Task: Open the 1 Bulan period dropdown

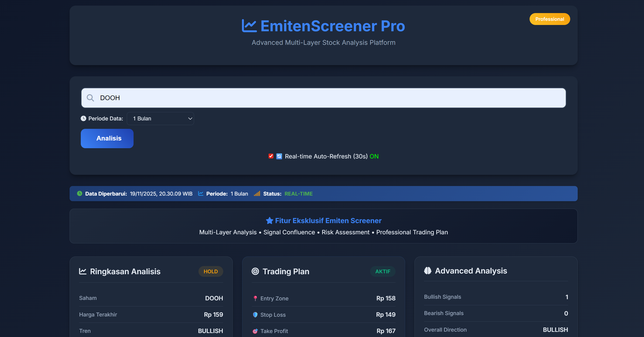Action: point(160,118)
